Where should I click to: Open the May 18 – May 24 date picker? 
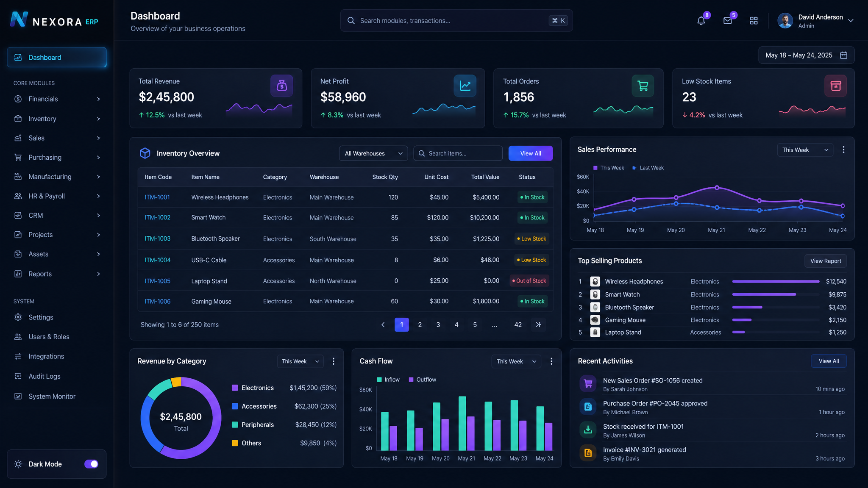point(806,55)
